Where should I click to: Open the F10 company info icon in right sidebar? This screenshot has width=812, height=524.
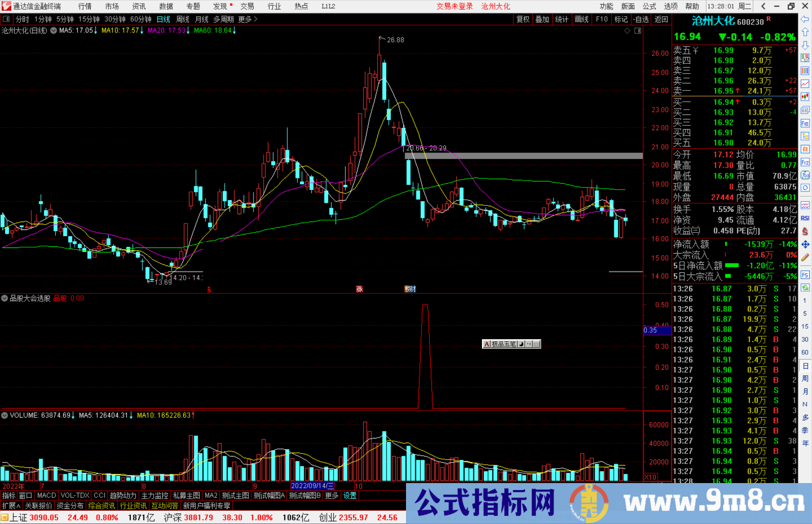tap(805, 123)
